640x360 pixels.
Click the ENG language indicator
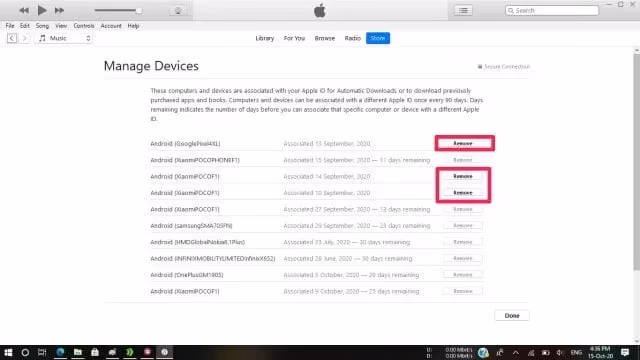[576, 353]
